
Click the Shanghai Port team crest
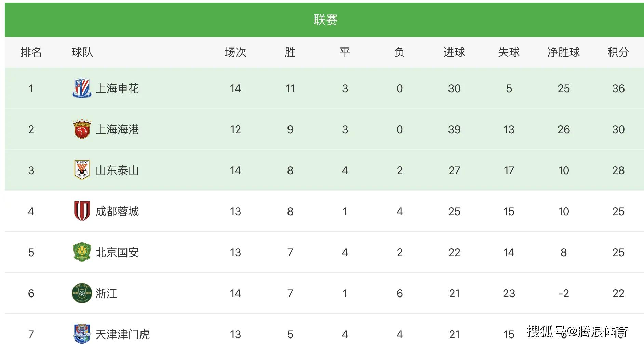82,129
